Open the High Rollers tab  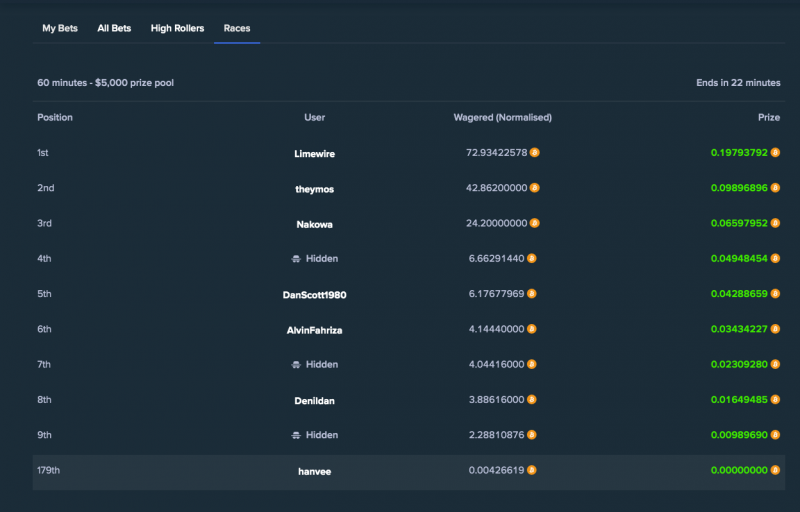[x=178, y=29]
